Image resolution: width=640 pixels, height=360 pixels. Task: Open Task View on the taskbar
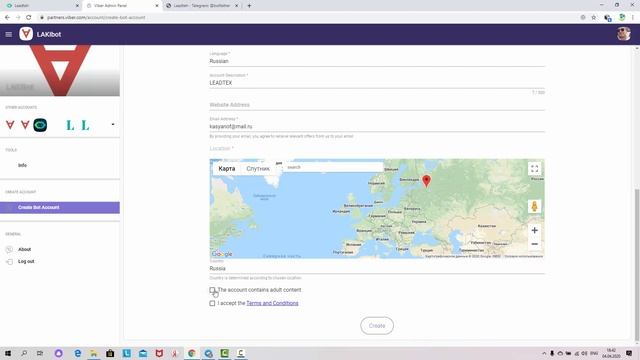(40, 353)
